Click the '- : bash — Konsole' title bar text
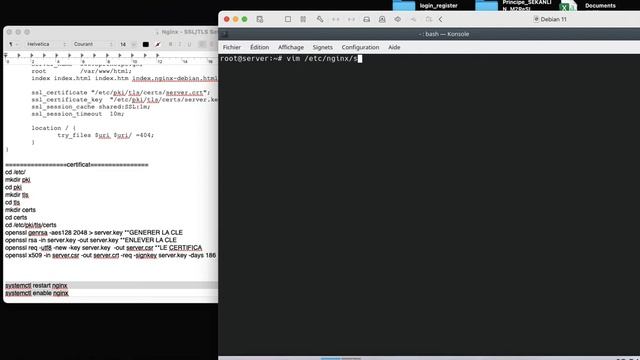The width and height of the screenshot is (640, 360). click(x=444, y=34)
